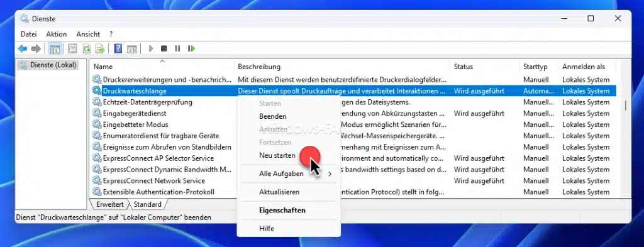
Task: Click gear icon of Extensible Authentication-Protokoll
Action: click(x=97, y=192)
